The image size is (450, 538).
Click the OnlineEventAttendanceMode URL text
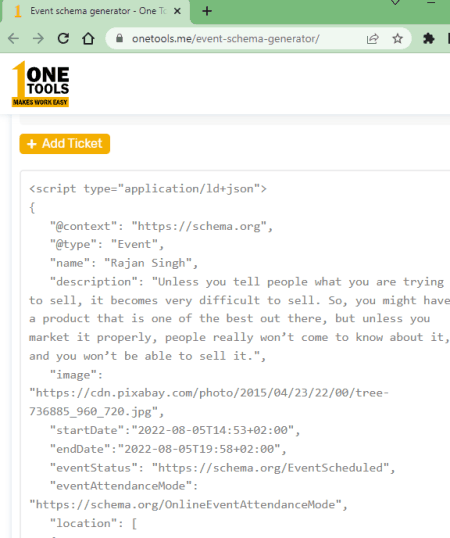pos(189,505)
